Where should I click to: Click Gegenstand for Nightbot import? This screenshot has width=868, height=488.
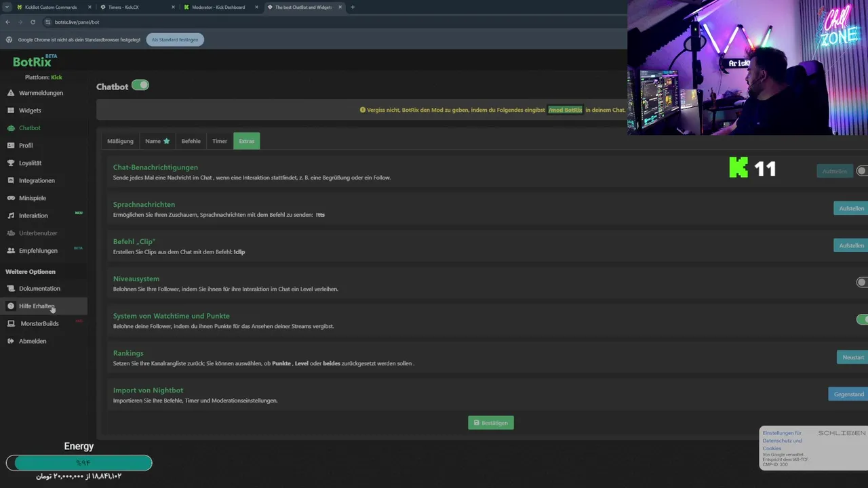click(848, 394)
